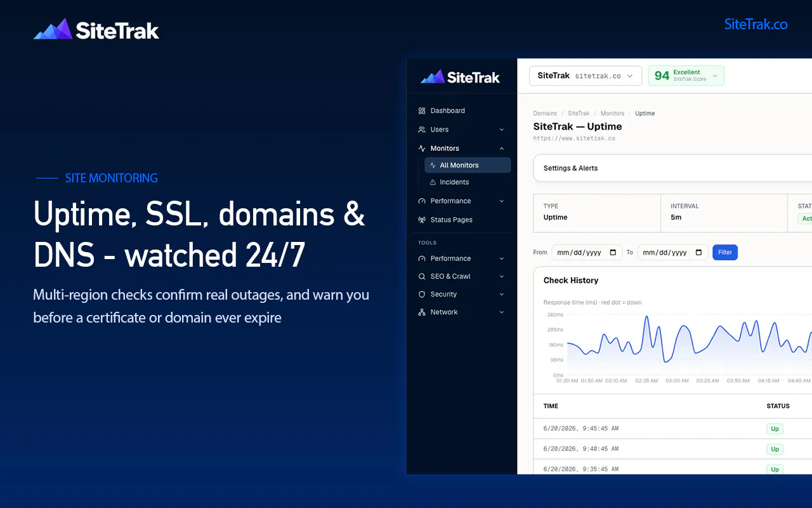Click the Status Pages broadcast icon
The width and height of the screenshot is (812, 508).
pyautogui.click(x=422, y=220)
